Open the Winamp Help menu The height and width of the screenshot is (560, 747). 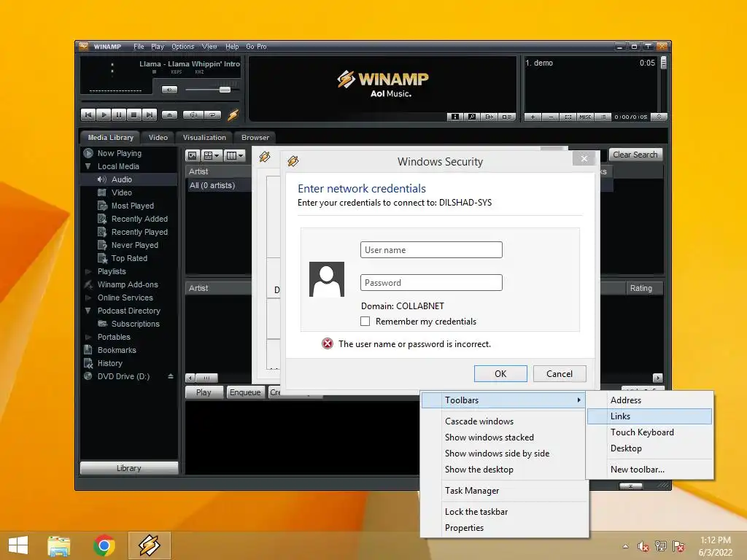pos(232,47)
